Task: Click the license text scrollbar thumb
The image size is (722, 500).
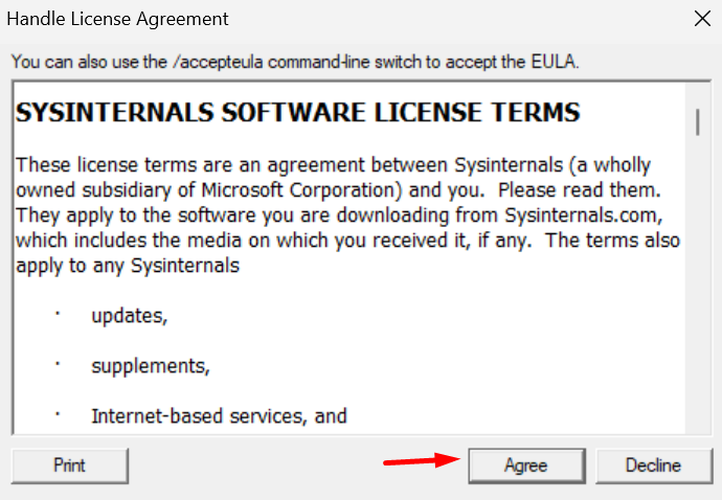Action: pyautogui.click(x=698, y=122)
